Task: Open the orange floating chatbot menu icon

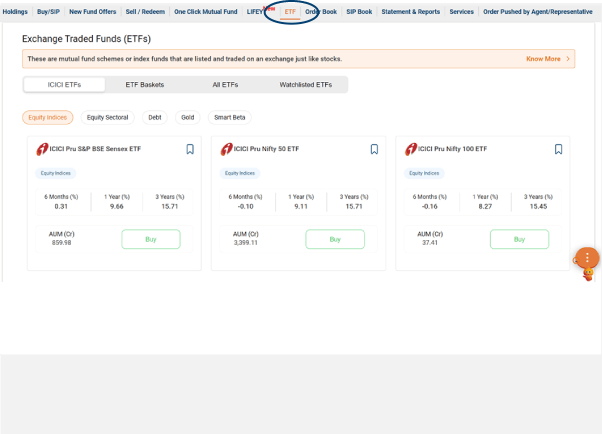Action: (586, 258)
